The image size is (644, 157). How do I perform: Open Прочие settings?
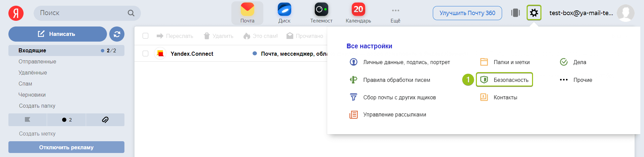(576, 80)
